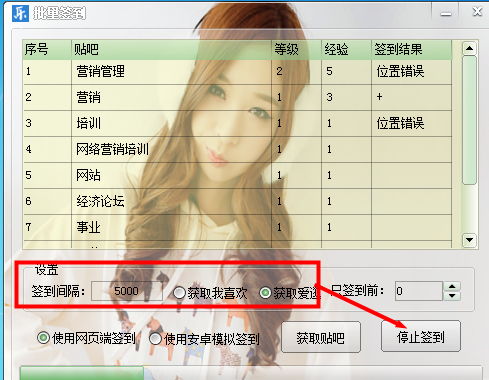The height and width of the screenshot is (380, 489).
Task: Click the 签到间隔 input field showing 5000
Action: 127,291
